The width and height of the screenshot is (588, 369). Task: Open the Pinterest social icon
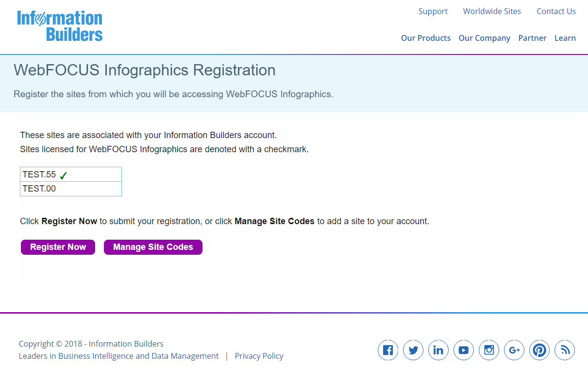pos(539,350)
